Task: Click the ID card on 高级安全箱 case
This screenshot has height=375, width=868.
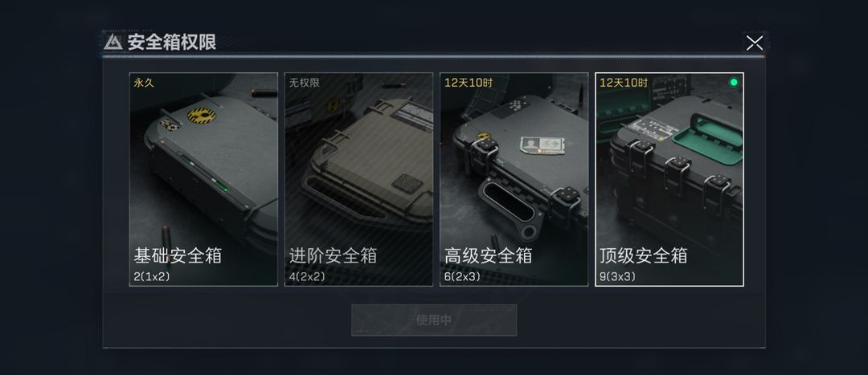Action: click(542, 145)
